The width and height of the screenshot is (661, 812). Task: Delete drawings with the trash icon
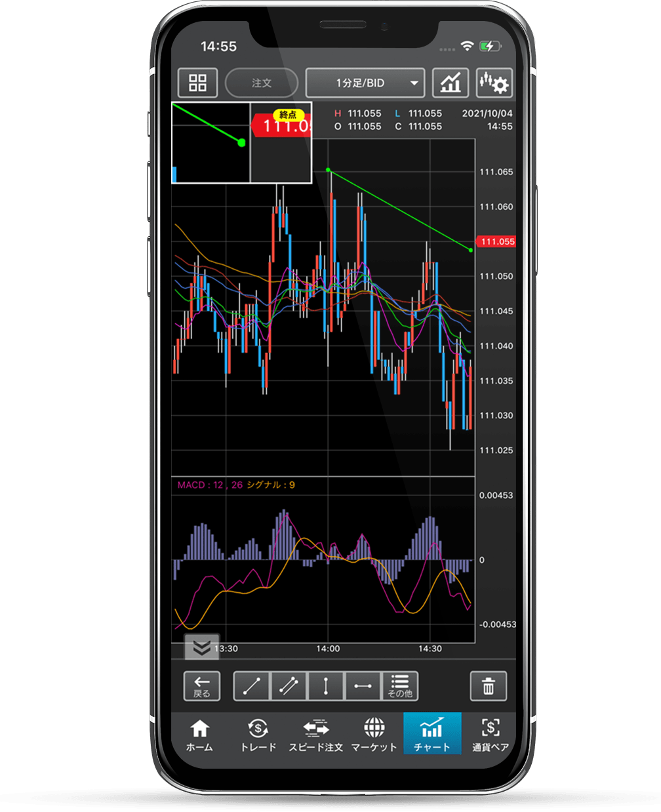click(x=488, y=686)
